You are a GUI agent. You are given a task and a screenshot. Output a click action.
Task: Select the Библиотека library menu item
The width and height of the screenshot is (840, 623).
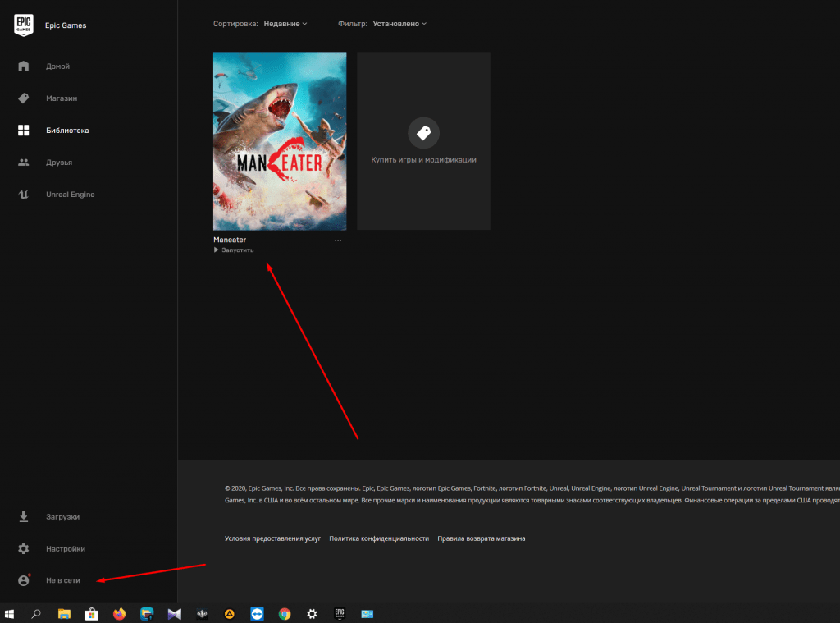pos(67,131)
